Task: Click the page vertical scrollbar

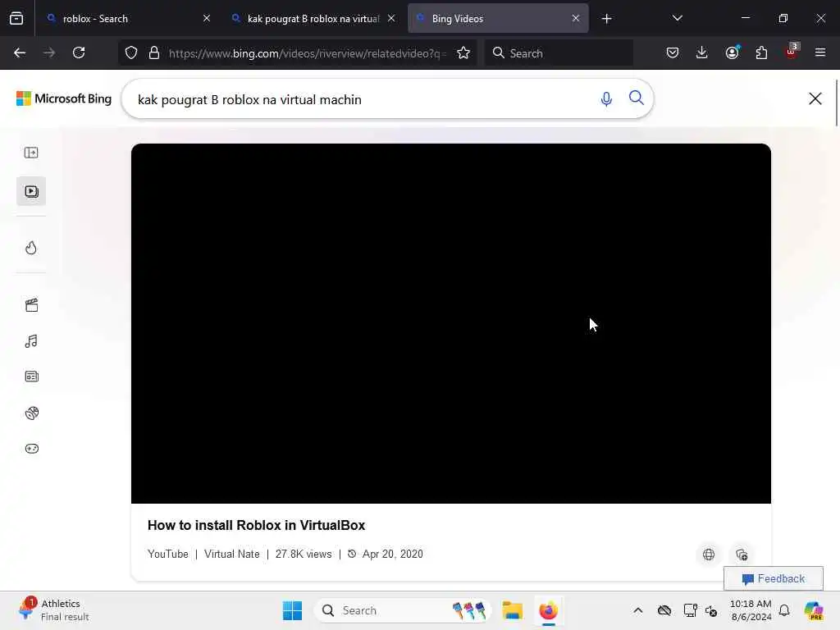Action: pyautogui.click(x=836, y=102)
